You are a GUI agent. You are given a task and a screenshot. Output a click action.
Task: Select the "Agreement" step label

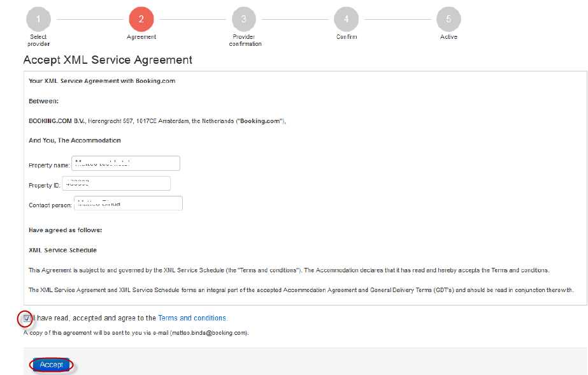(141, 37)
